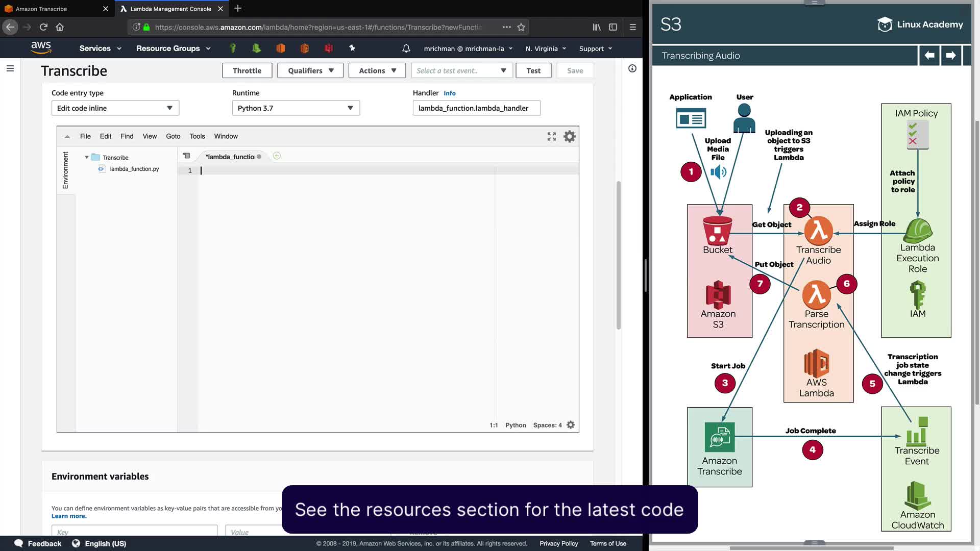Image resolution: width=980 pixels, height=551 pixels.
Task: Open status bar preferences gear icon
Action: pos(571,425)
